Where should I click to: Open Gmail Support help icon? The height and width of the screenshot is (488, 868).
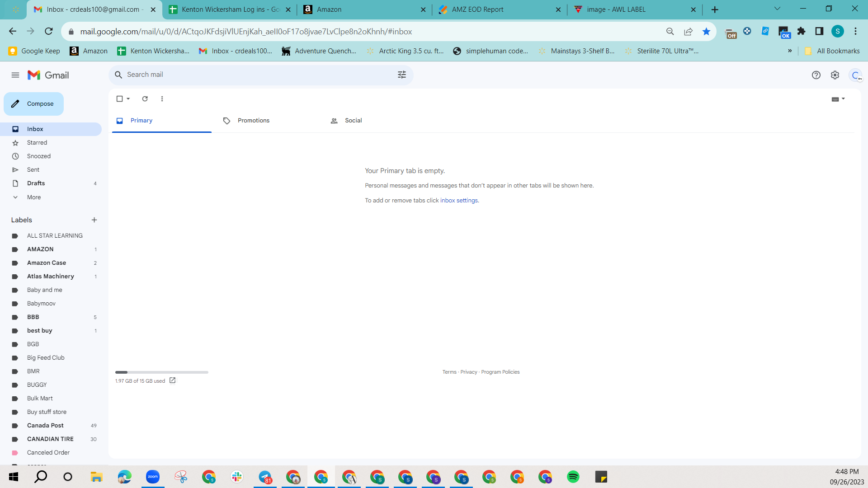pos(816,75)
